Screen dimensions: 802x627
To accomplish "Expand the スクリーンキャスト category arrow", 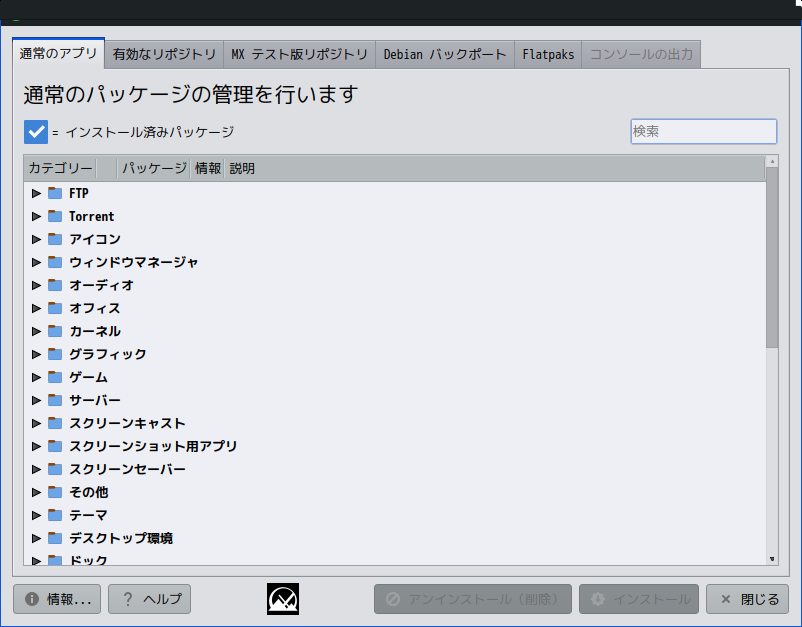I will [x=36, y=423].
